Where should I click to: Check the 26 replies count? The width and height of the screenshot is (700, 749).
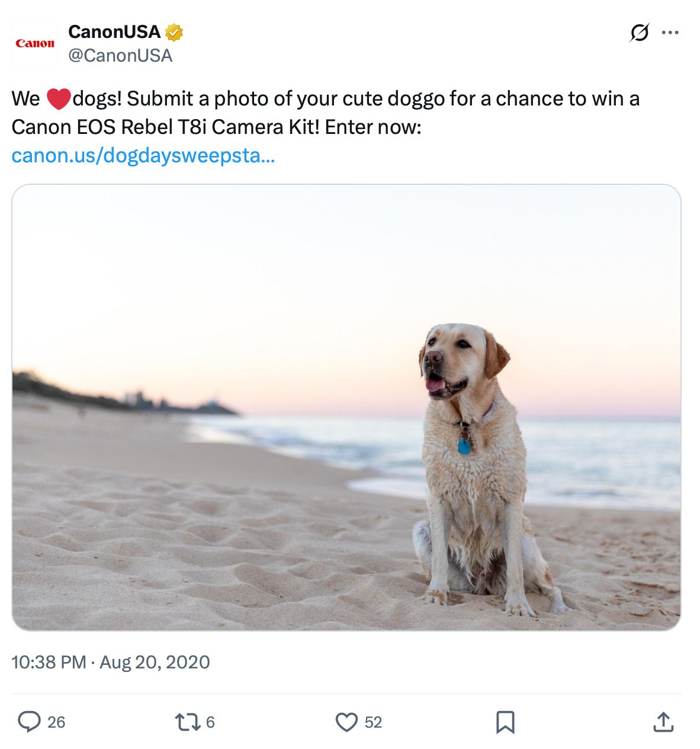(x=56, y=723)
